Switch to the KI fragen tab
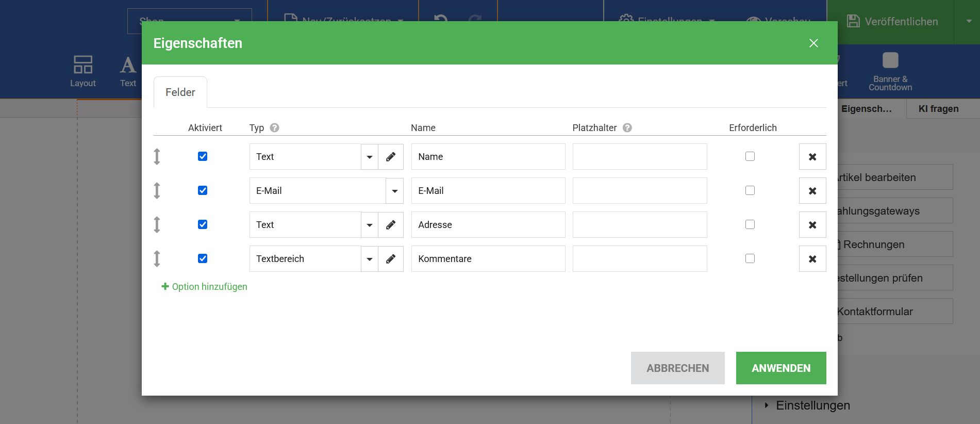This screenshot has width=980, height=424. coord(938,109)
